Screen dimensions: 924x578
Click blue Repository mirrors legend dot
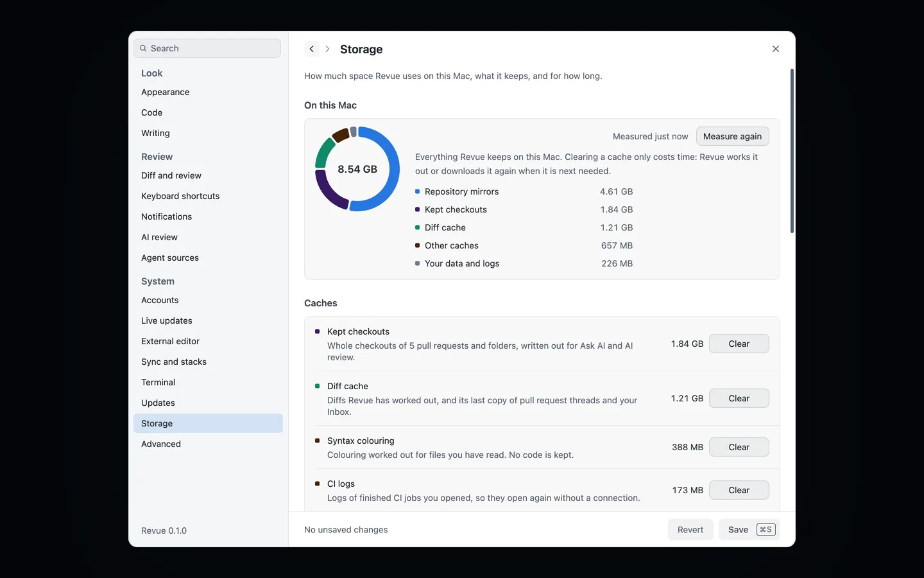tap(417, 191)
